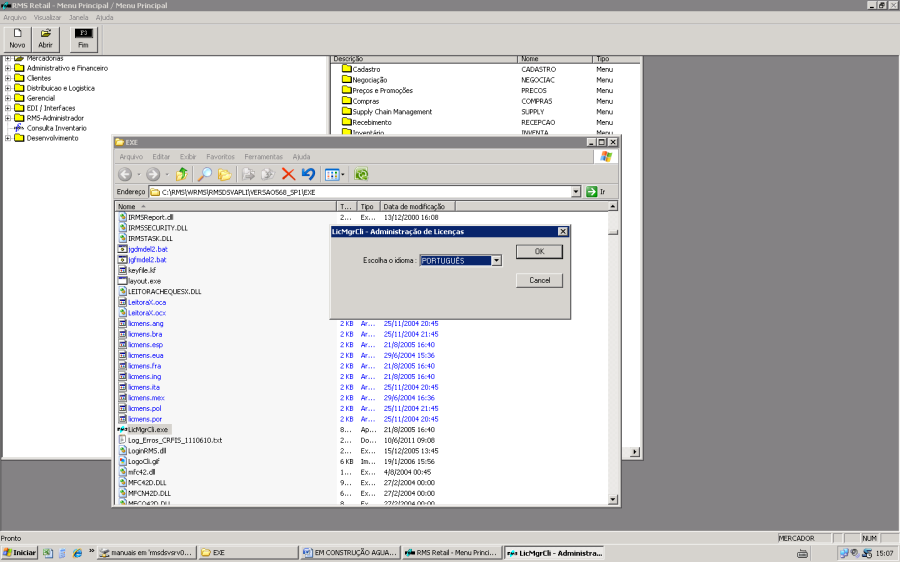This screenshot has width=900, height=562.
Task: Open the language dropdown PORTUGUÊS
Action: point(496,261)
